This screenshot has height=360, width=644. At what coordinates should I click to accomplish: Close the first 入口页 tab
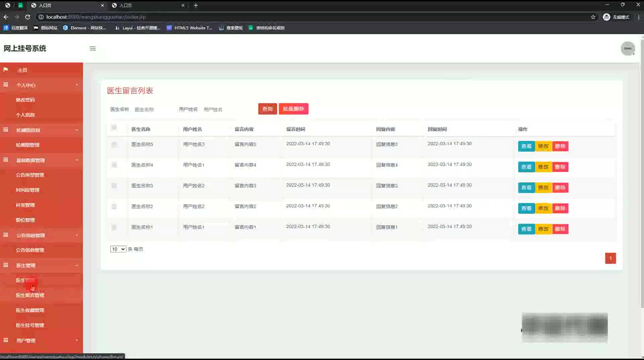(102, 5)
